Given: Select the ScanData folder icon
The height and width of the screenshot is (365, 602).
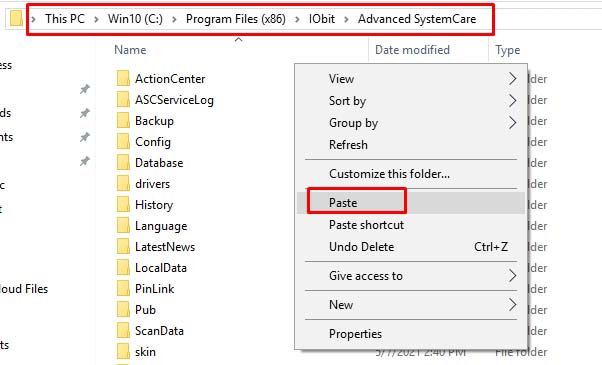Looking at the screenshot, I should coord(123,330).
